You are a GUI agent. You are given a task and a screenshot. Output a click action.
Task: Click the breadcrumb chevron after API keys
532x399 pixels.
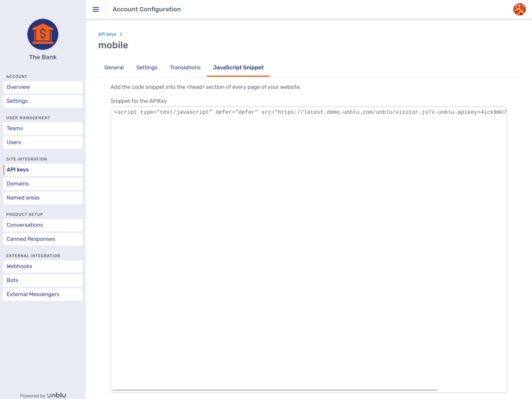coord(121,34)
